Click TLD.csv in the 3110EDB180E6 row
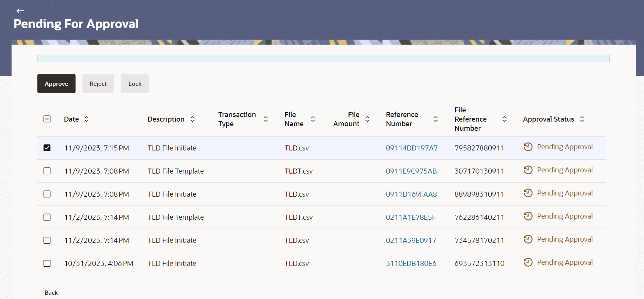This screenshot has width=644, height=299. pyautogui.click(x=297, y=264)
